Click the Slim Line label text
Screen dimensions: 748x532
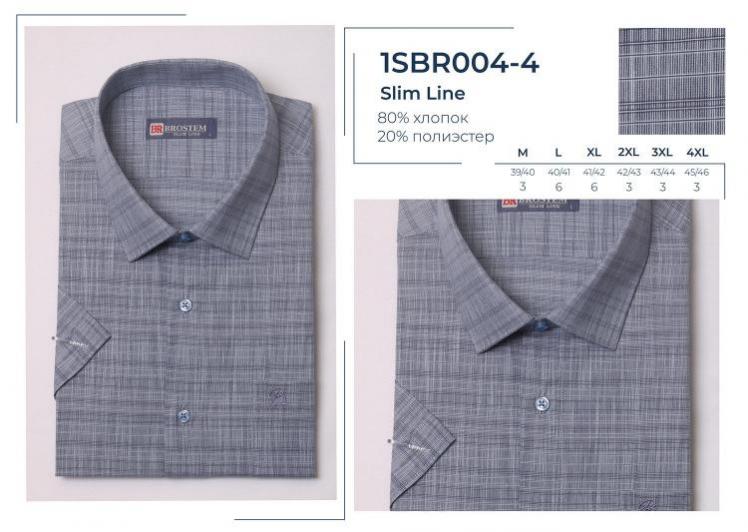[422, 93]
